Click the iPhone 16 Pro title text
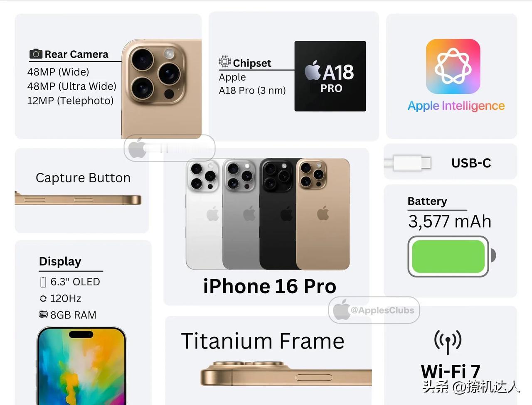The width and height of the screenshot is (532, 405). [x=270, y=286]
